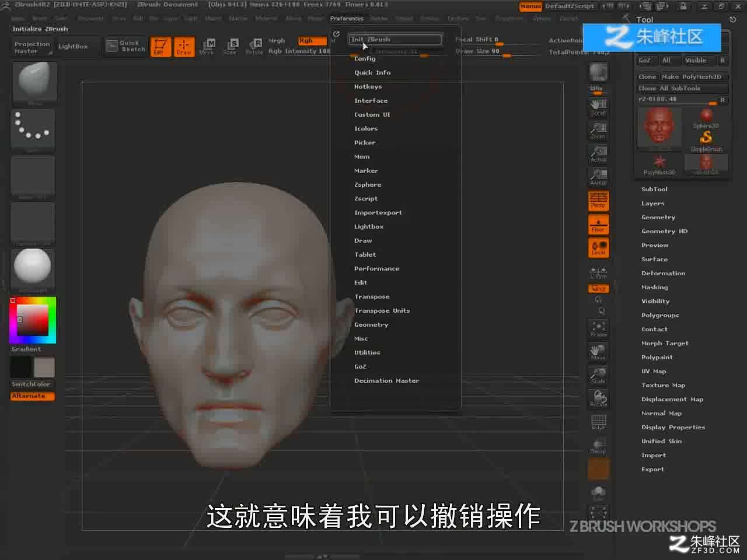Click the Frame mesh icon

point(598,329)
